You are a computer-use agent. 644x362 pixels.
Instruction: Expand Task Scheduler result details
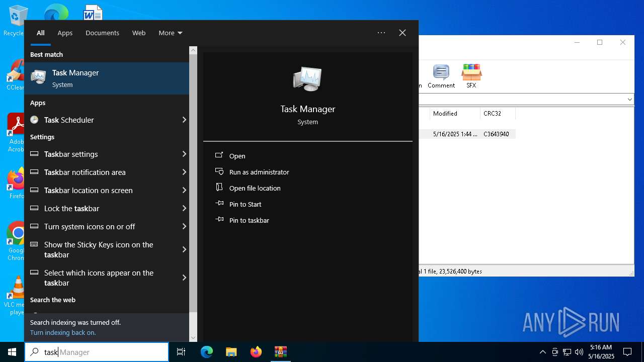184,120
